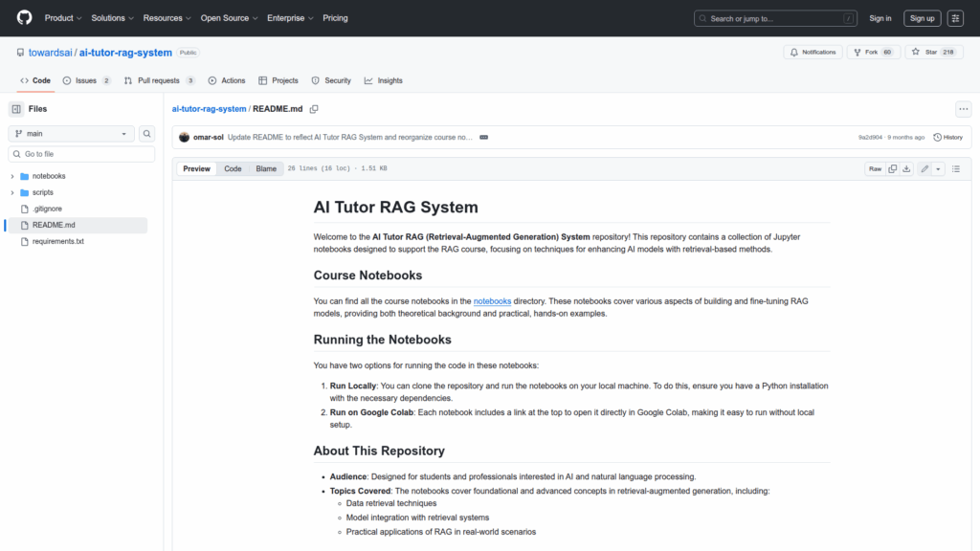Open the Enterprise menu
This screenshot has height=551, width=980.
click(x=290, y=18)
